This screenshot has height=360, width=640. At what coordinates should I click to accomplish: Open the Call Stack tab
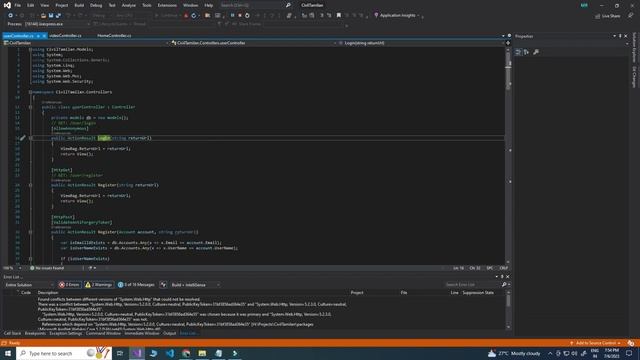point(12,333)
